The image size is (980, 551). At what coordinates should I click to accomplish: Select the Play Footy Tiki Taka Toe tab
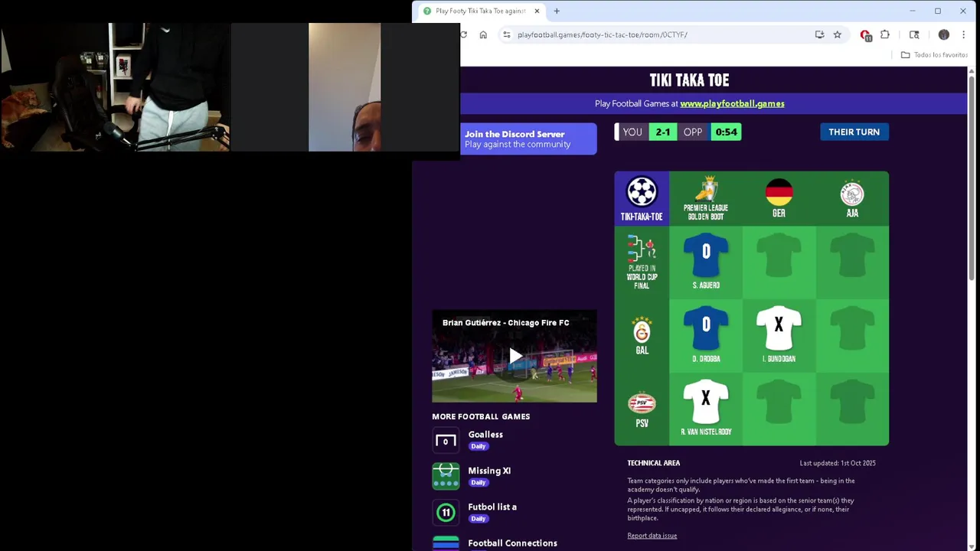coord(481,11)
